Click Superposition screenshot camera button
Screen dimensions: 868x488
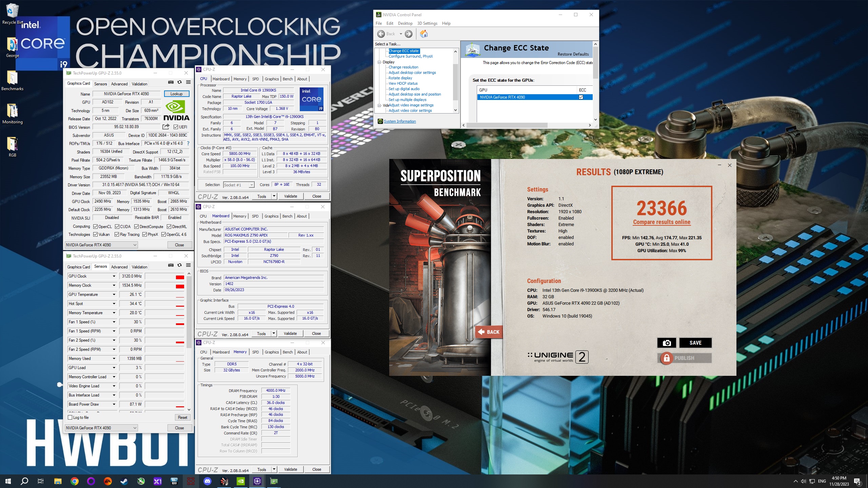pos(667,343)
